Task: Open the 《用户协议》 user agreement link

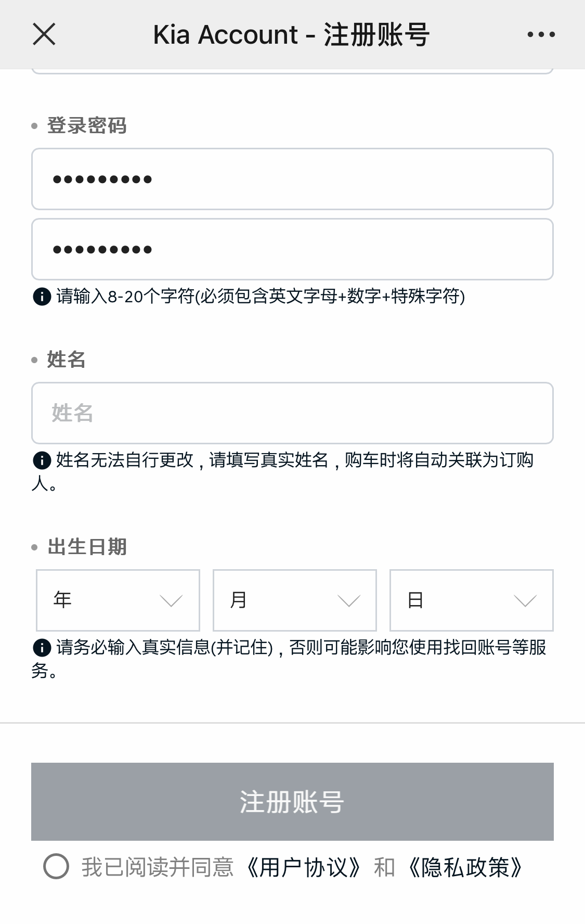Action: [x=303, y=867]
